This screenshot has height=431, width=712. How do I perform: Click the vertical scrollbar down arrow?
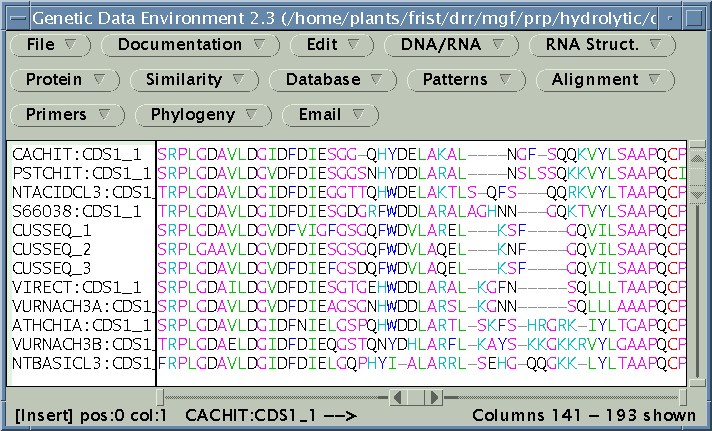(x=697, y=194)
